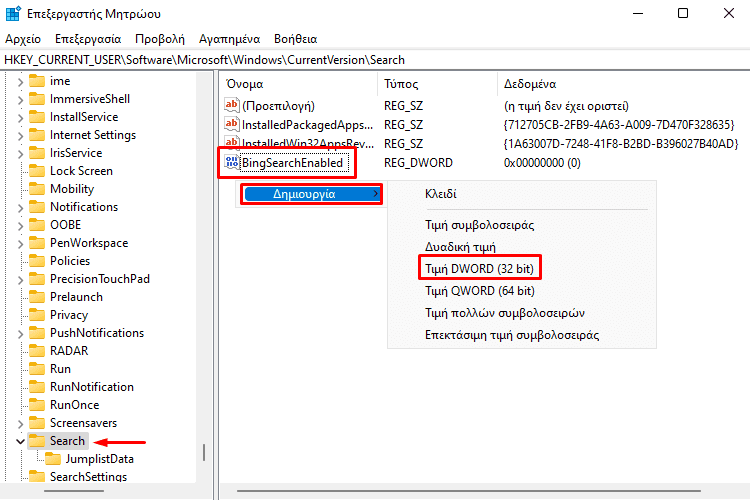The height and width of the screenshot is (500, 750).
Task: Select the RunOnce folder icon
Action: click(37, 405)
